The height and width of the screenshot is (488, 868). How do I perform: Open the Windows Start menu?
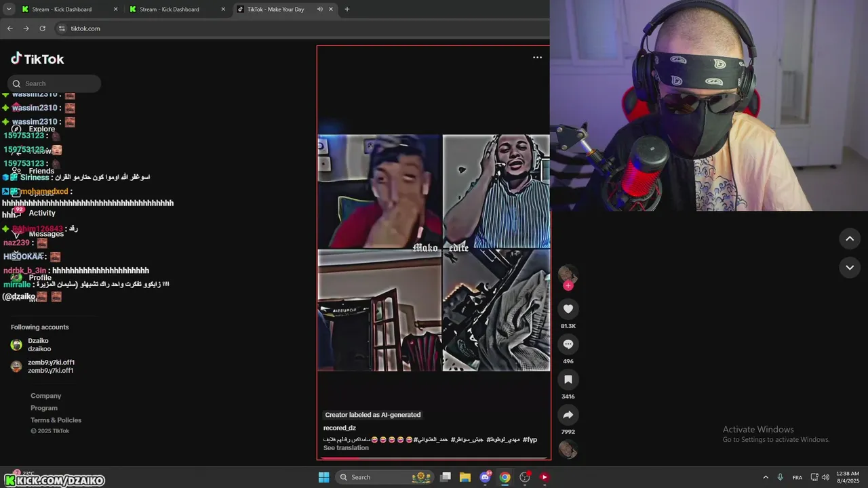coord(324,477)
